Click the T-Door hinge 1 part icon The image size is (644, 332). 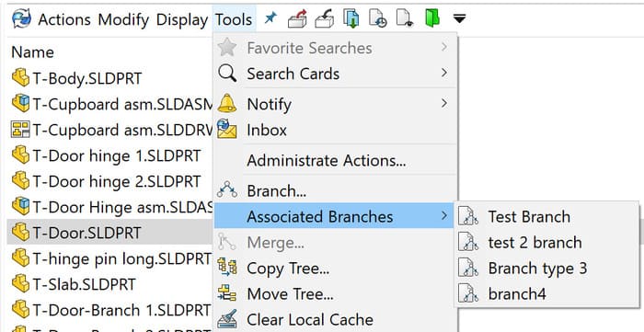(x=20, y=155)
